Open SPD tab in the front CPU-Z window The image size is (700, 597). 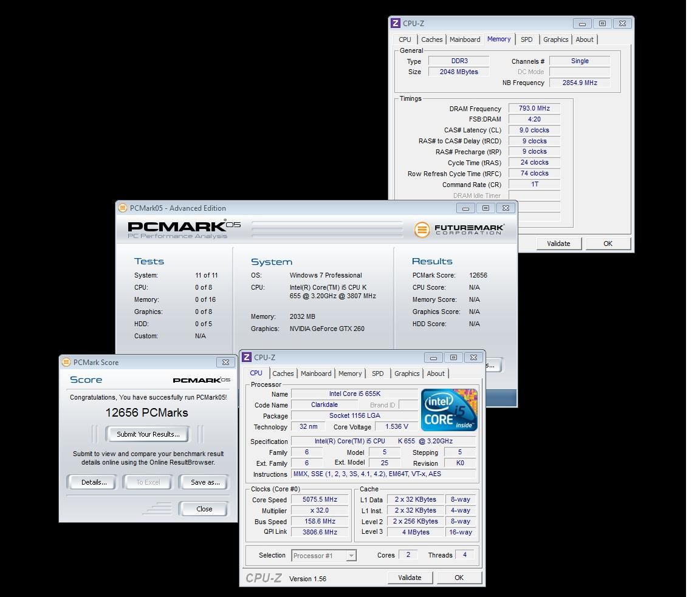[378, 374]
